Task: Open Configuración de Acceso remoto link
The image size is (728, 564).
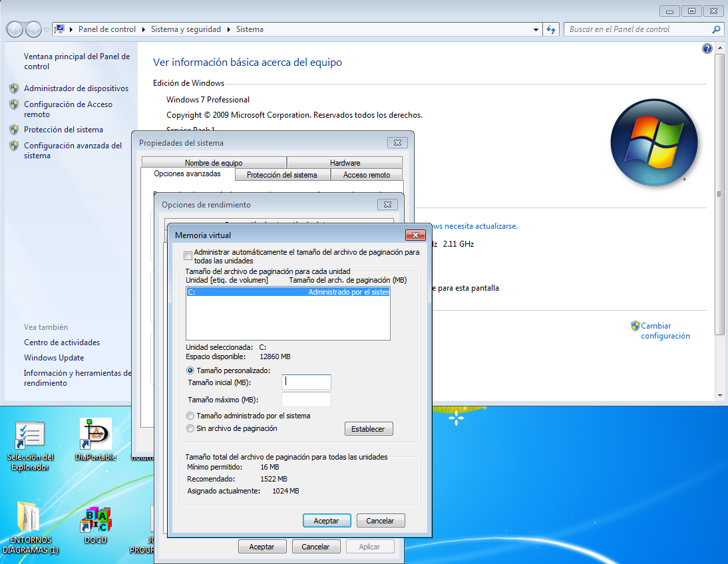Action: (x=69, y=110)
